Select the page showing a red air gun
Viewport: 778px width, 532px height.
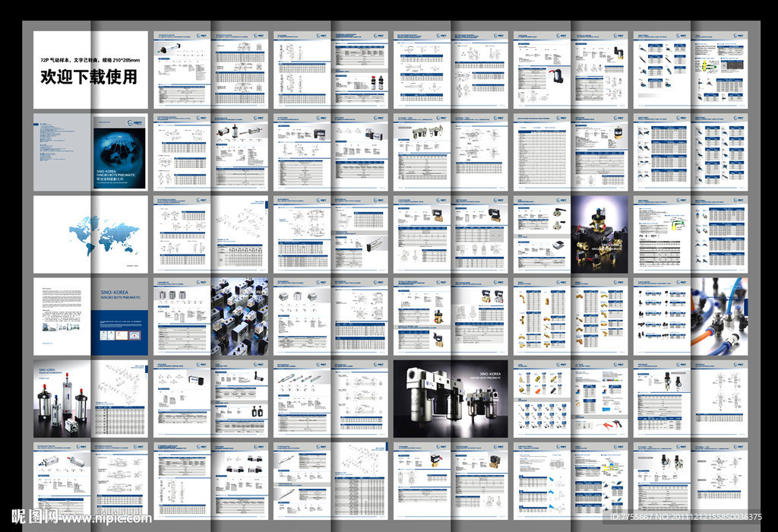600,399
